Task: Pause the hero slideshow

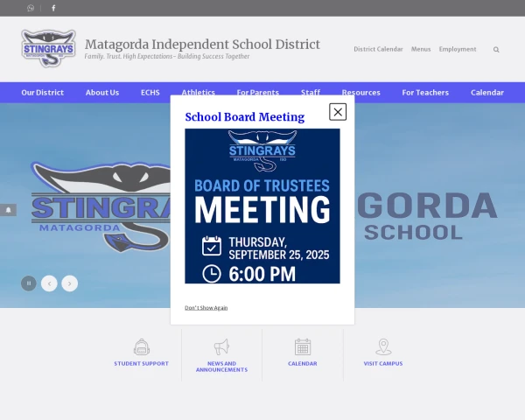Action: 29,283
